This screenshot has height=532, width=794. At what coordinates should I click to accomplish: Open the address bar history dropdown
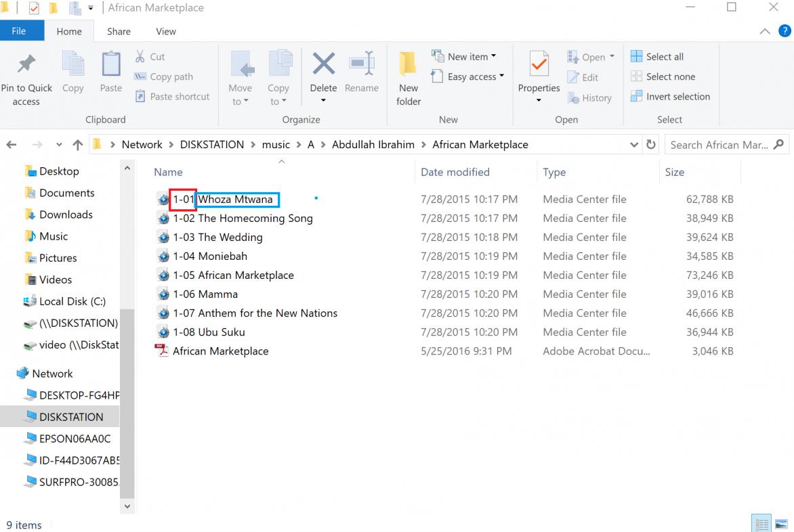(634, 145)
